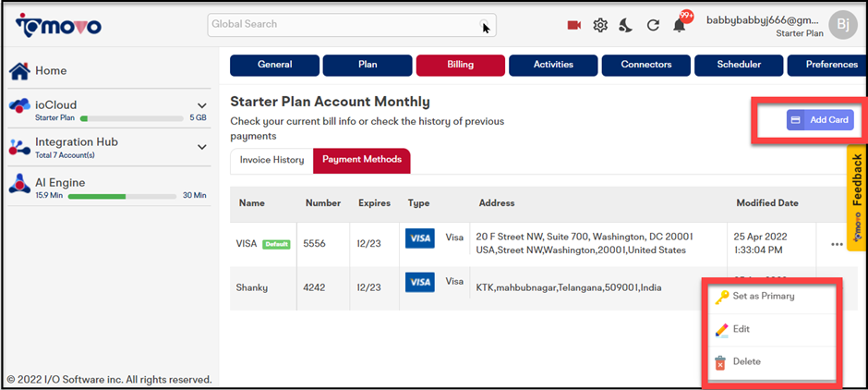Open Integration Hub in sidebar
Viewport: 868px width, 390px height.
[x=77, y=142]
